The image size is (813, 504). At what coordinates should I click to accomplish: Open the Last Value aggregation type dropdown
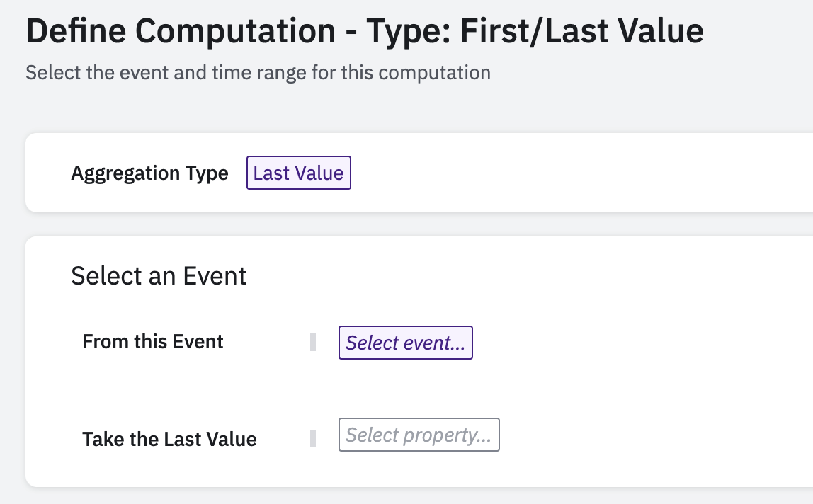[x=298, y=173]
